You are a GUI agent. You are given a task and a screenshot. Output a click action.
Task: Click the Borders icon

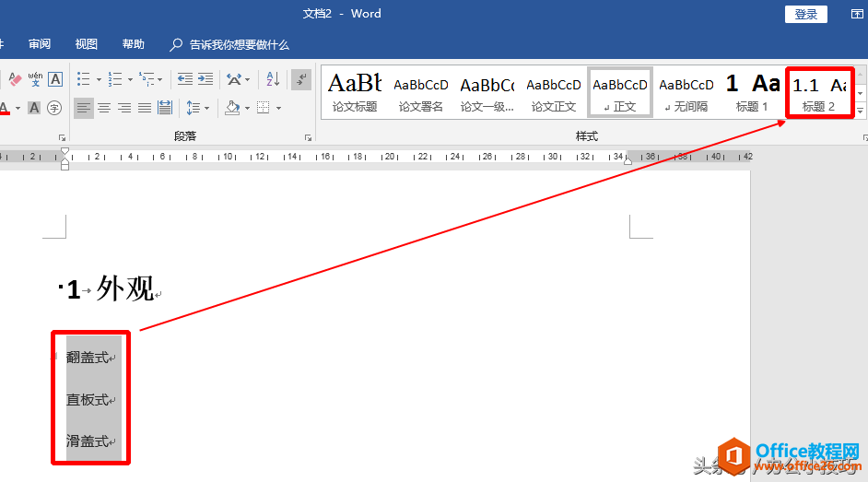[264, 107]
